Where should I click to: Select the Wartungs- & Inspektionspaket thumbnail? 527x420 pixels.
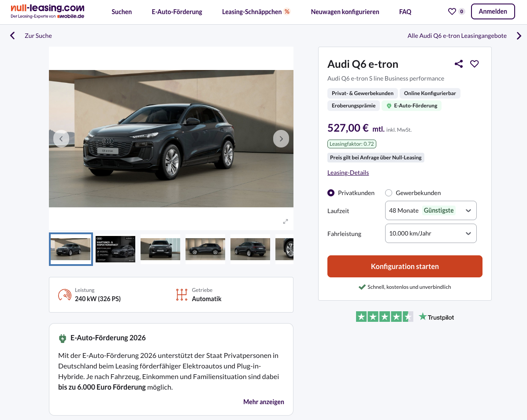click(x=115, y=249)
